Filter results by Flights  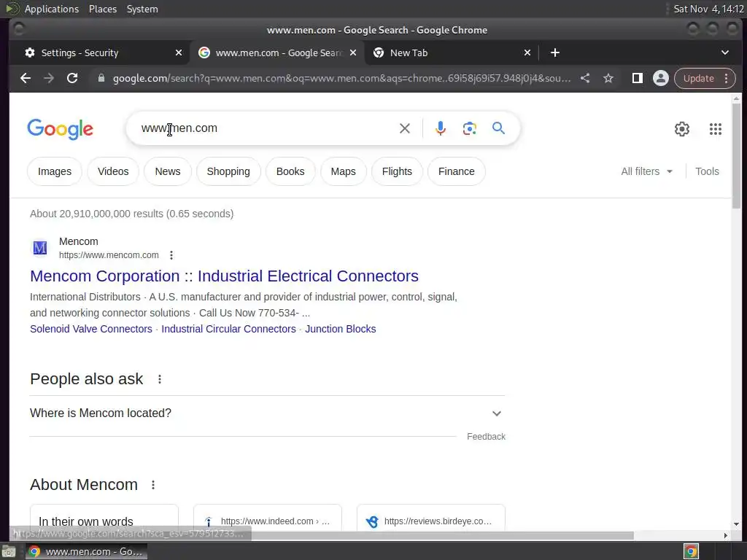(x=397, y=171)
